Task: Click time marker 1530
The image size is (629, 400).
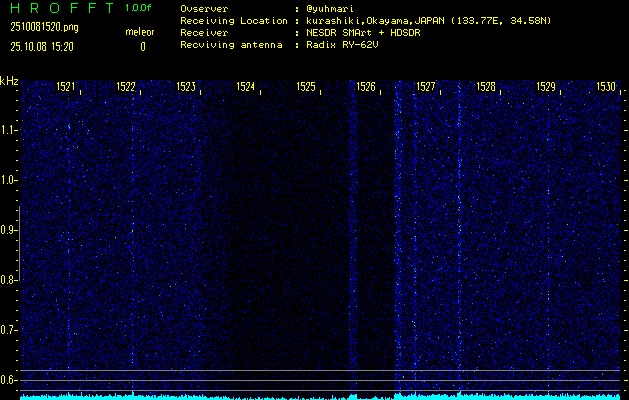Action: point(606,86)
